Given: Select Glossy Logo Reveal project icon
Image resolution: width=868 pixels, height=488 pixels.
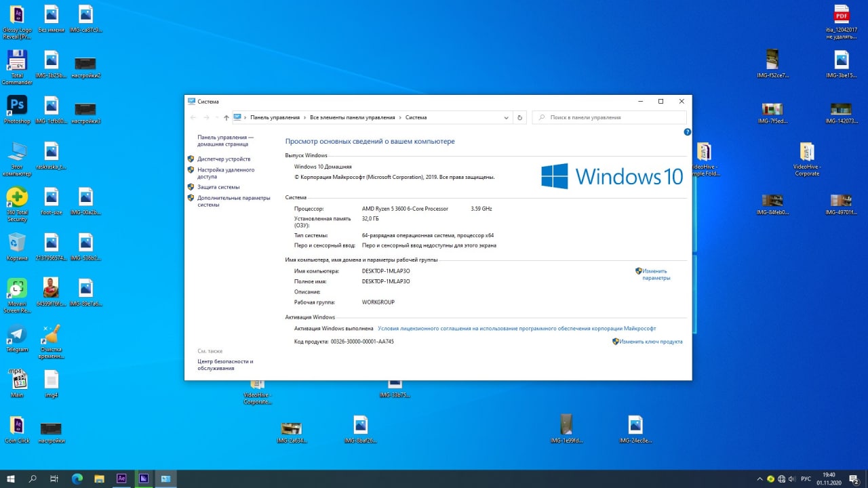Looking at the screenshot, I should click(17, 22).
